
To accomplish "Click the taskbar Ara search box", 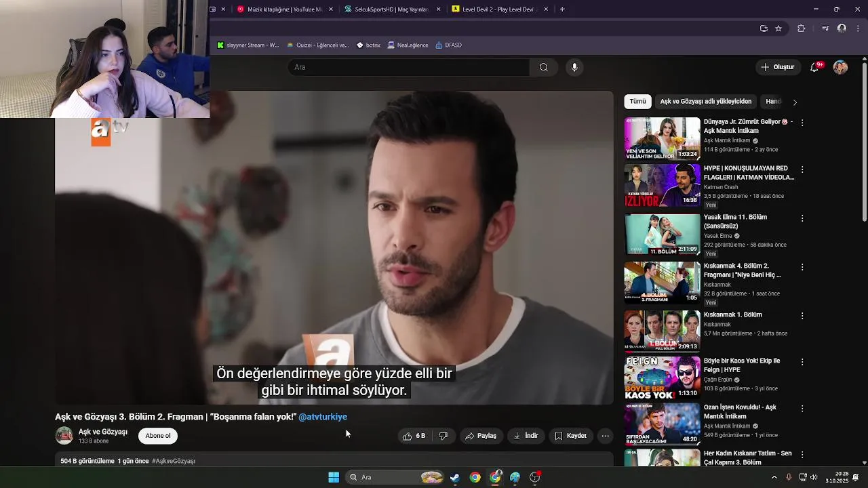I will [395, 477].
